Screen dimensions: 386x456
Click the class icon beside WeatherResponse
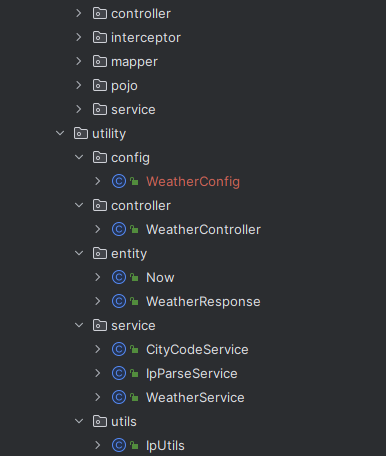(x=119, y=301)
